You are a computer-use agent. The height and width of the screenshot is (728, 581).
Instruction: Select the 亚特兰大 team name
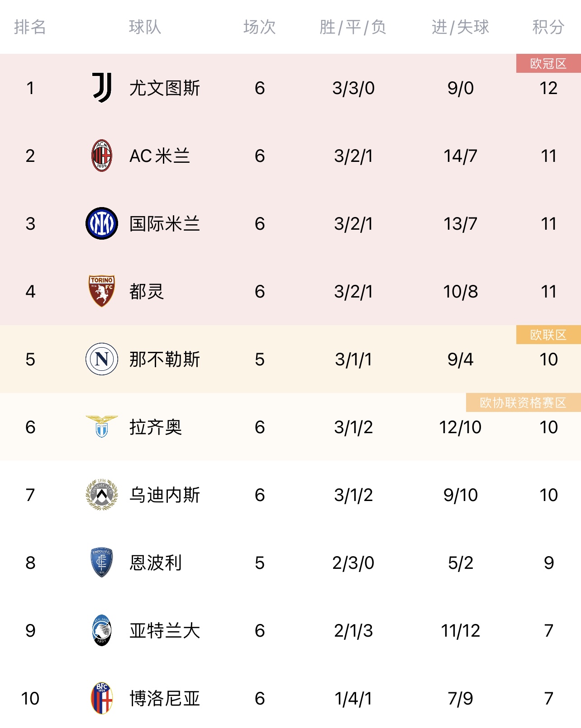point(165,631)
